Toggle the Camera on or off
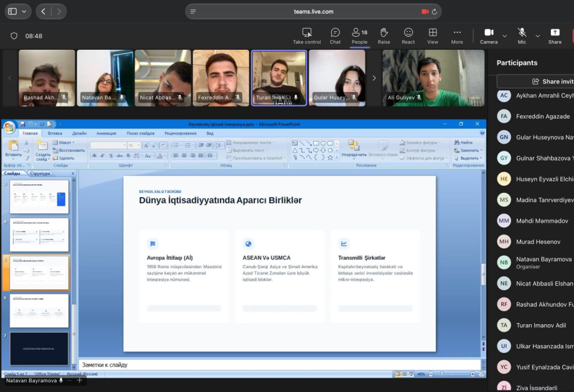The height and width of the screenshot is (392, 574). pos(489,36)
